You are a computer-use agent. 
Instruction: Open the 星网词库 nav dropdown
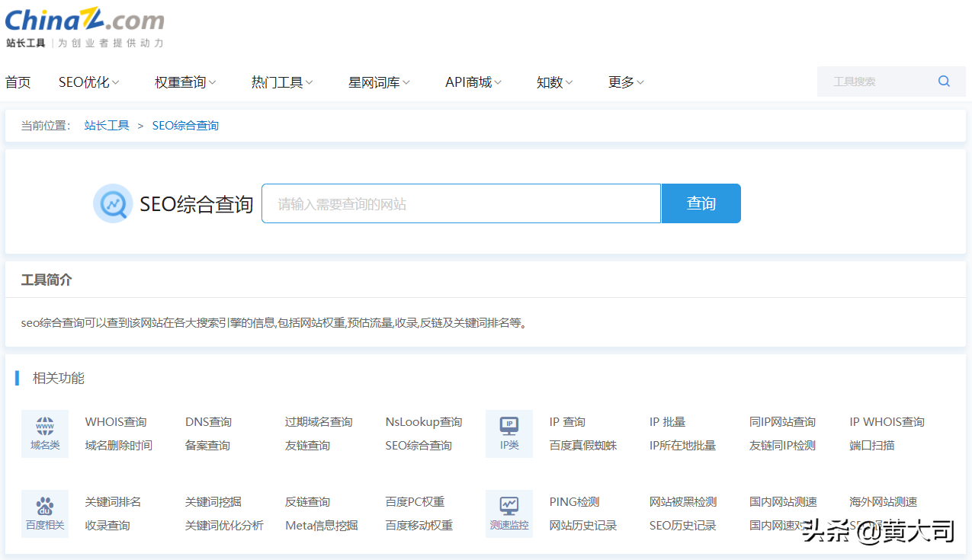[x=379, y=82]
